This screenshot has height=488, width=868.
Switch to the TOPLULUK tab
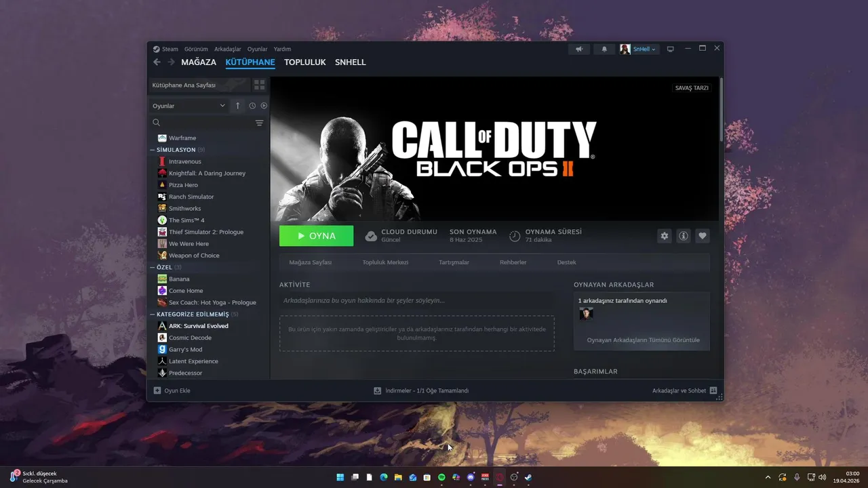pos(305,62)
